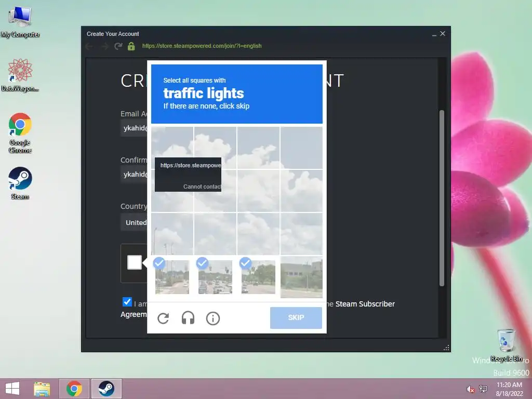Viewport: 532px width, 399px height.
Task: Click the store.steampowered.com URL in address bar
Action: 202,46
